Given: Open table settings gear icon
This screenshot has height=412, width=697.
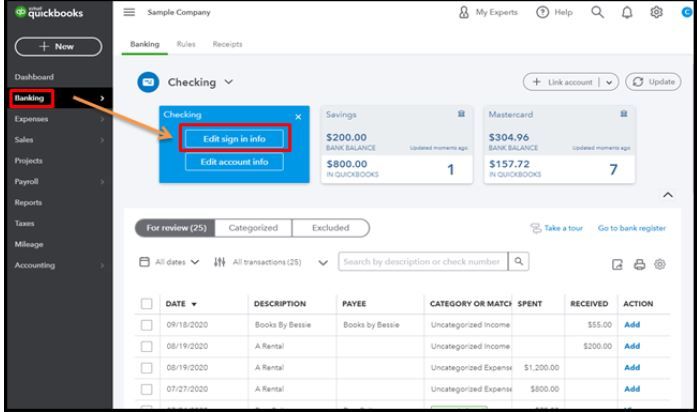Looking at the screenshot, I should 660,264.
